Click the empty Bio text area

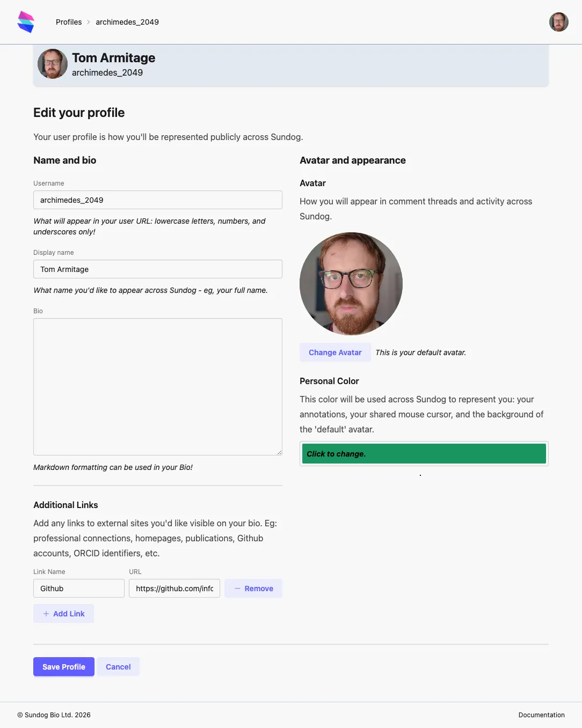tap(157, 386)
